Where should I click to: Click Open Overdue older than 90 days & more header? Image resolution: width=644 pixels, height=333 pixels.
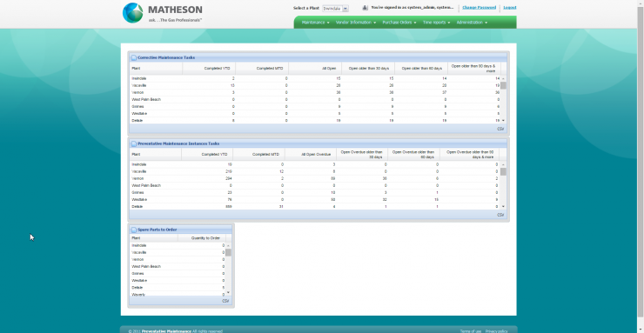[x=470, y=155]
